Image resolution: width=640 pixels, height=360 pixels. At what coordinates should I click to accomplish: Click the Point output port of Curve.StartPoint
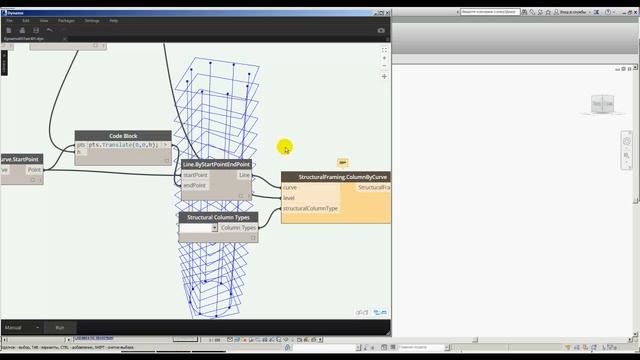click(x=34, y=170)
